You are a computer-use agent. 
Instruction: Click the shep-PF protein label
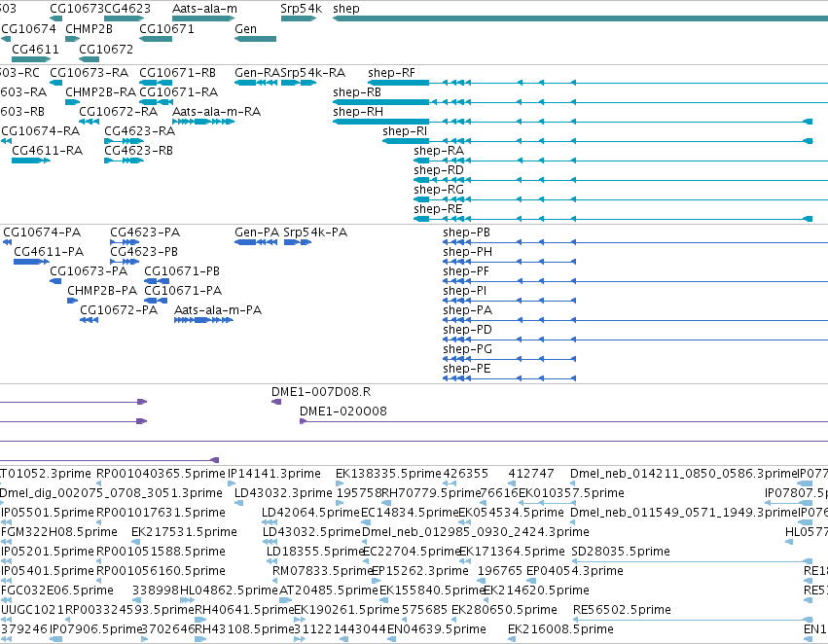[x=466, y=271]
